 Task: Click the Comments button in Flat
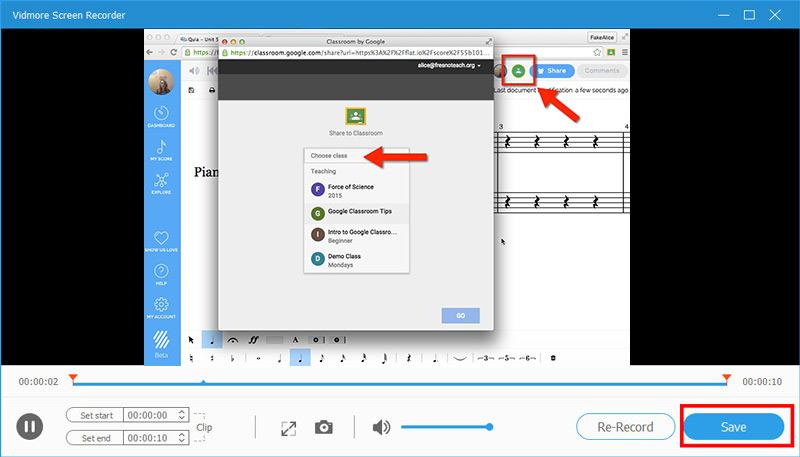click(x=602, y=71)
